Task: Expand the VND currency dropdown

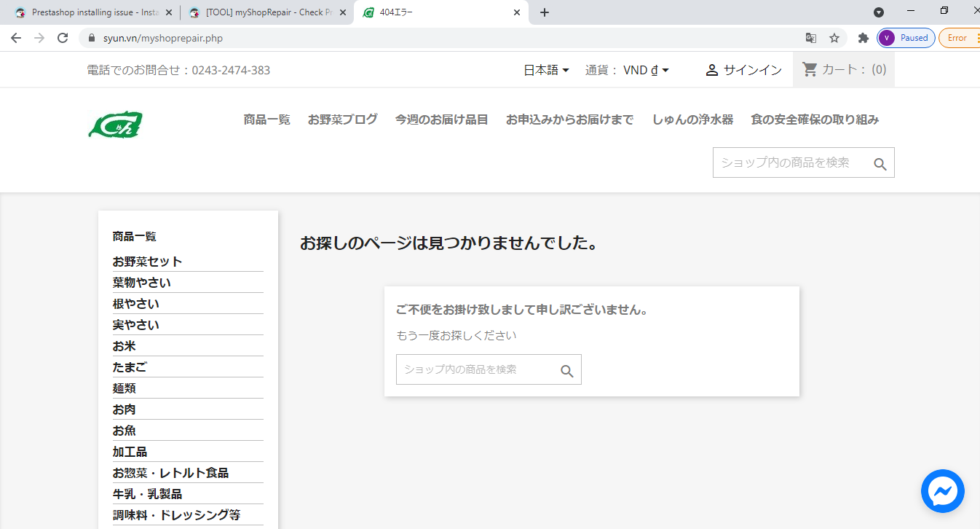Action: coord(646,70)
